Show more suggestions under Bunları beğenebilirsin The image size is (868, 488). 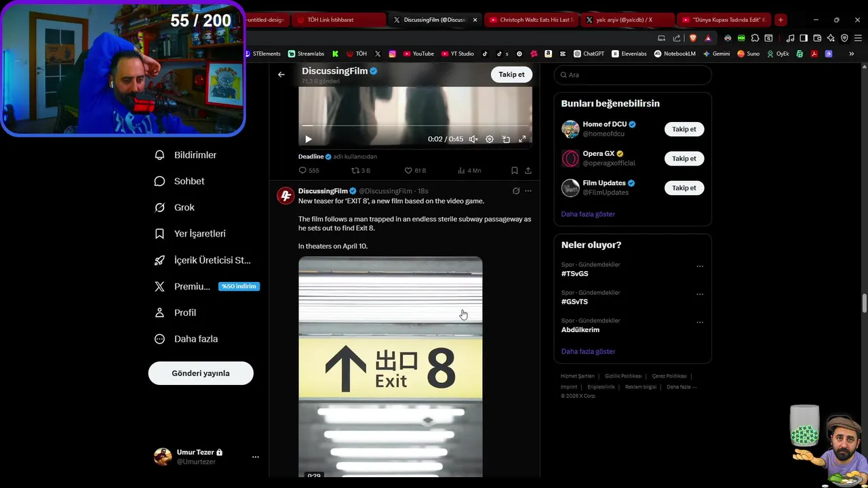pos(588,214)
